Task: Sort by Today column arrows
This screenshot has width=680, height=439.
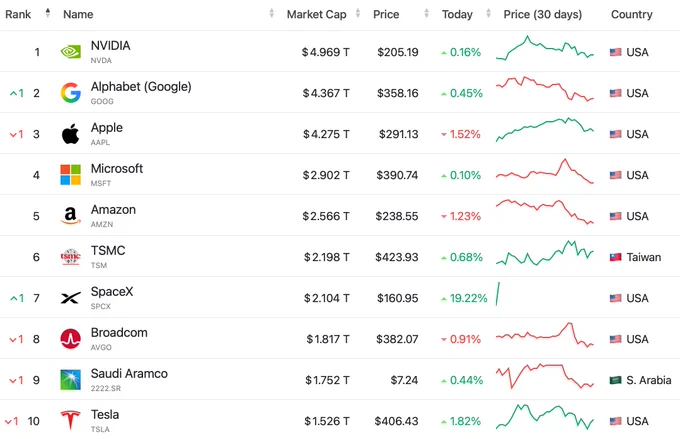Action: (x=488, y=13)
